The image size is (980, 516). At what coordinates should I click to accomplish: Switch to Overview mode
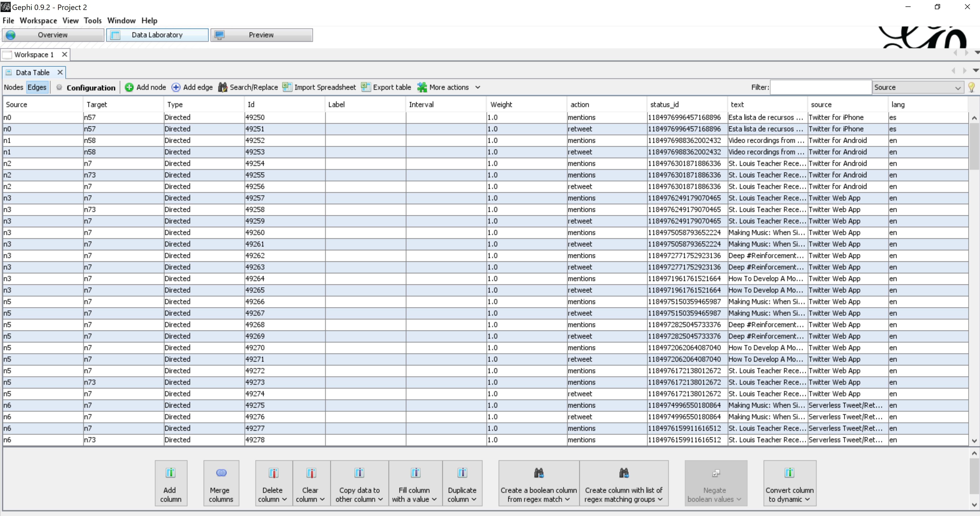pos(52,35)
